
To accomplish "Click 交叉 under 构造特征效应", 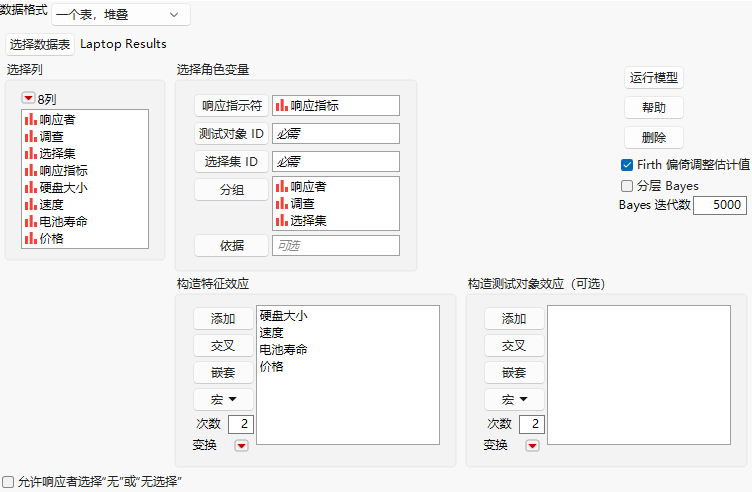I will [223, 346].
